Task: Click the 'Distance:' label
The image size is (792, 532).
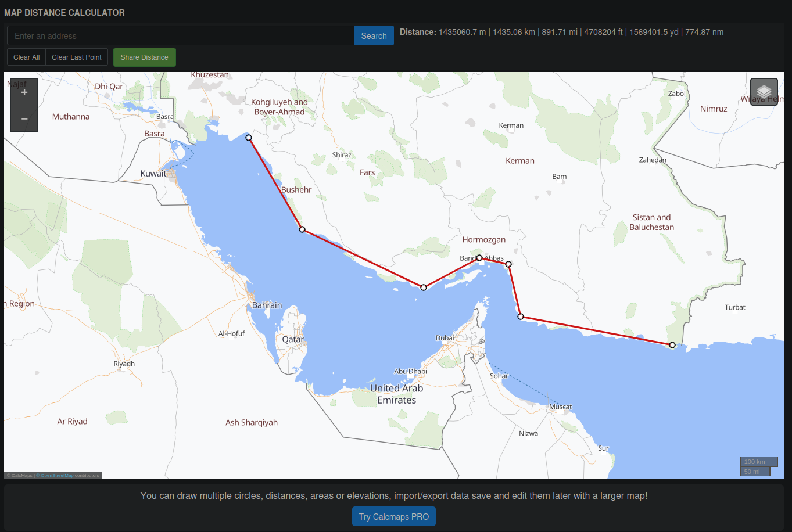Action: (x=418, y=32)
